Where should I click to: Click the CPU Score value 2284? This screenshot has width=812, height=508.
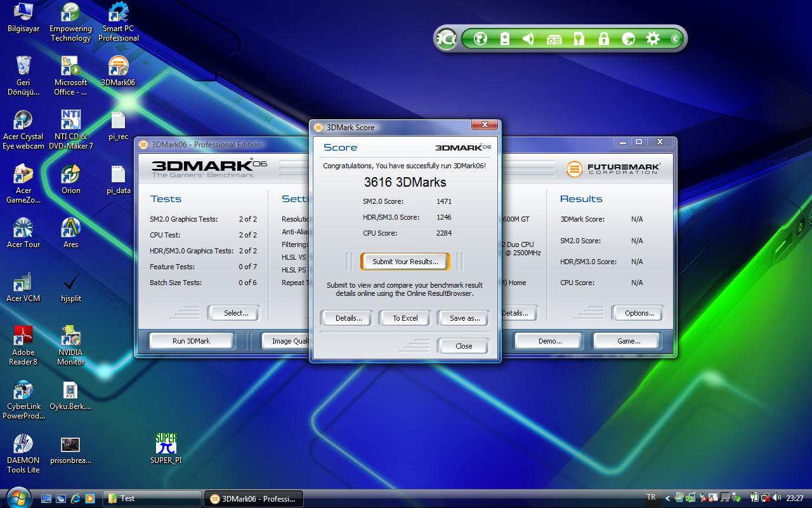[x=444, y=233]
